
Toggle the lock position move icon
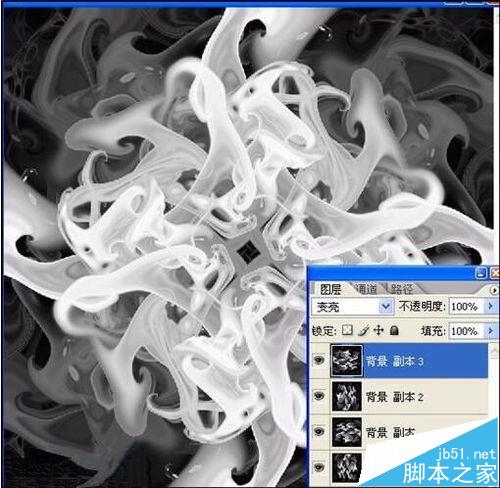(x=379, y=330)
